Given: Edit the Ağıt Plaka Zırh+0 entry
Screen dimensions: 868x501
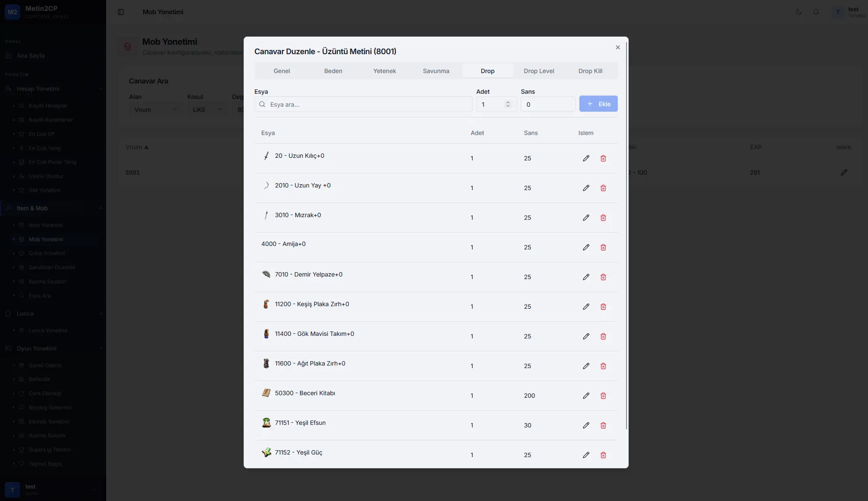Looking at the screenshot, I should coord(586,366).
